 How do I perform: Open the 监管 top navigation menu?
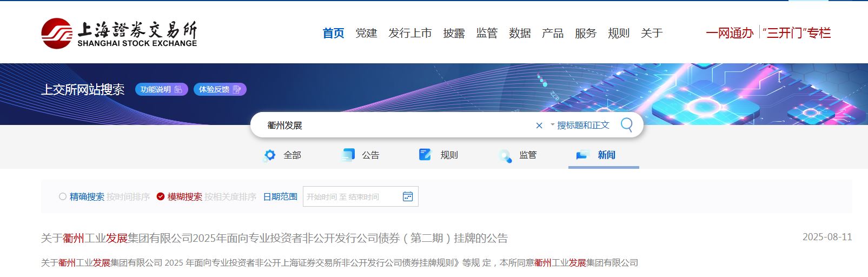tap(487, 33)
